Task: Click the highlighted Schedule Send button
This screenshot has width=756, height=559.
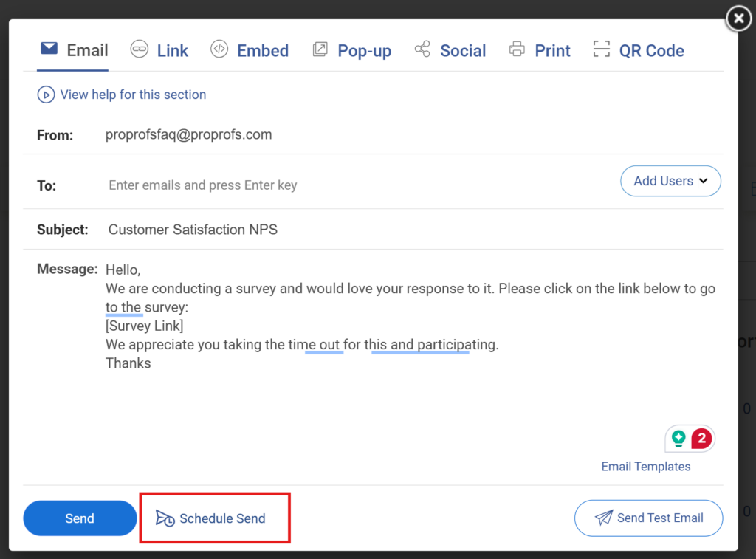Action: click(x=215, y=518)
